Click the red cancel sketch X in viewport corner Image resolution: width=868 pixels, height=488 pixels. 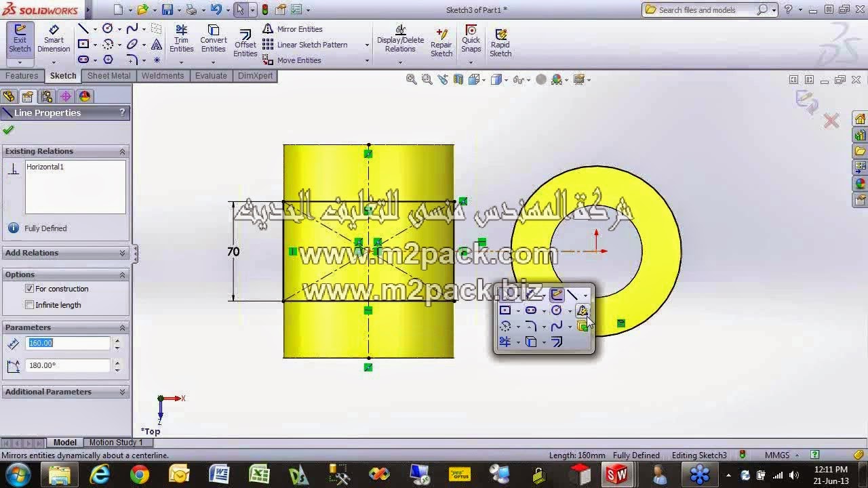tap(831, 121)
